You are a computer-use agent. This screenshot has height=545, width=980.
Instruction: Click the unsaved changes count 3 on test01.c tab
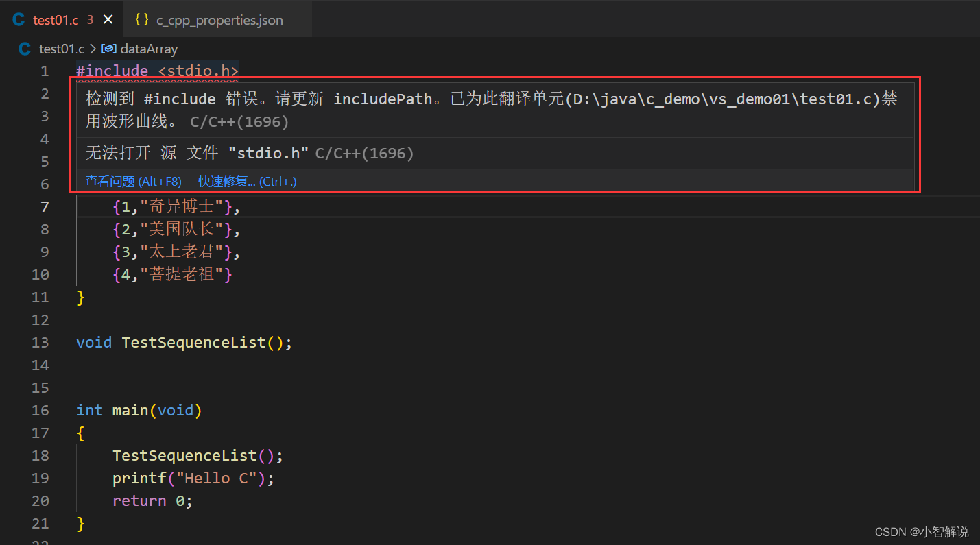[90, 19]
